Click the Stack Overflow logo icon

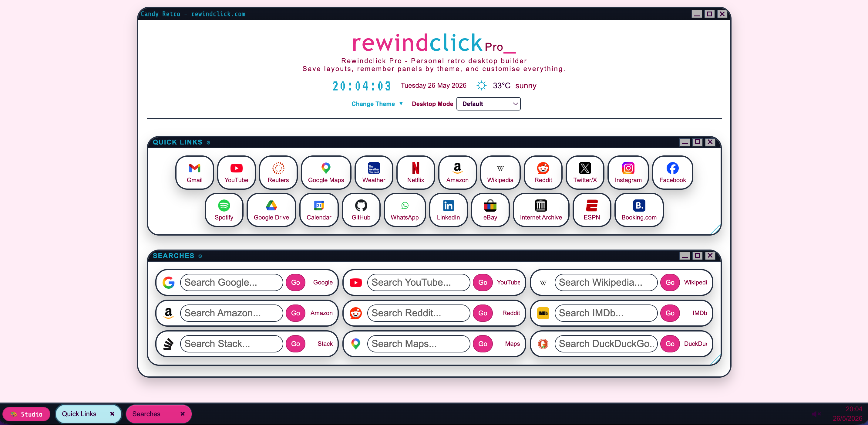point(169,344)
